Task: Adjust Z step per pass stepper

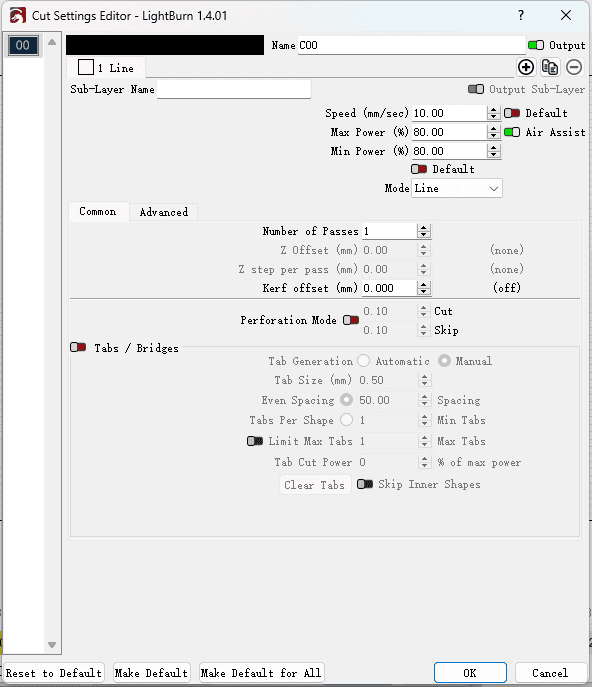Action: [424, 269]
